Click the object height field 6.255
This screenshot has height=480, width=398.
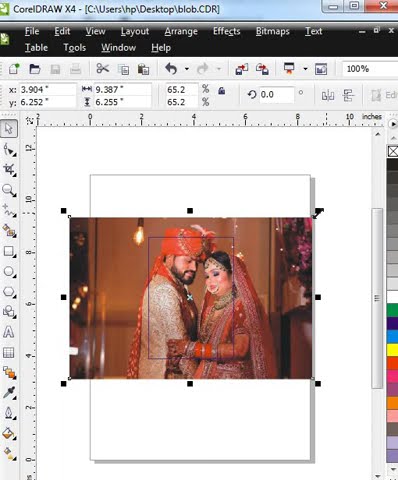click(x=122, y=102)
